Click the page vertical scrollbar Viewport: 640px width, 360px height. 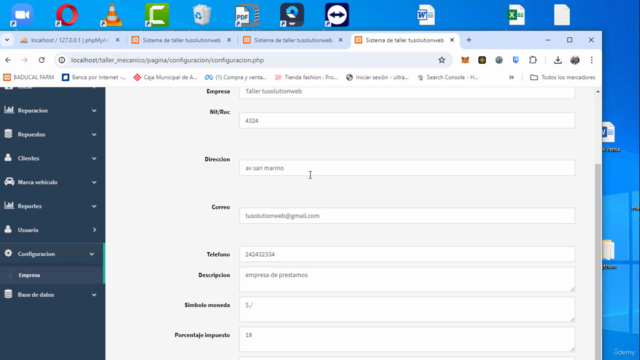coord(598,261)
